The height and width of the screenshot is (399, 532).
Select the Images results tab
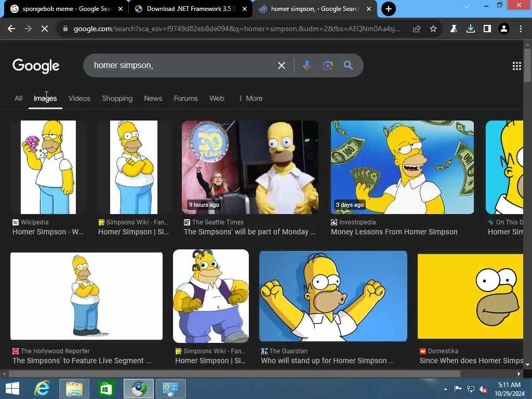pos(45,98)
